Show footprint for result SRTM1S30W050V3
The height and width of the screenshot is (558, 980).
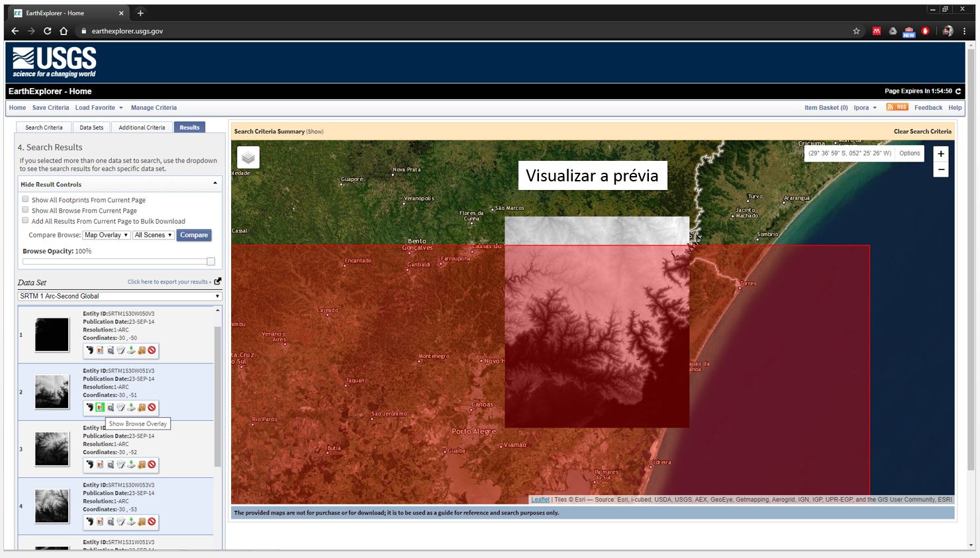[89, 350]
